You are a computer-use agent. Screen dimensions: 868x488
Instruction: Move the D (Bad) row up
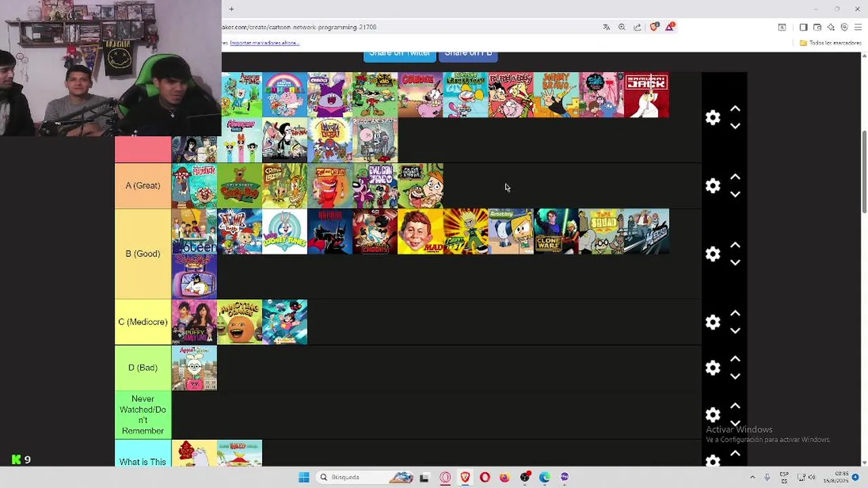pyautogui.click(x=735, y=359)
